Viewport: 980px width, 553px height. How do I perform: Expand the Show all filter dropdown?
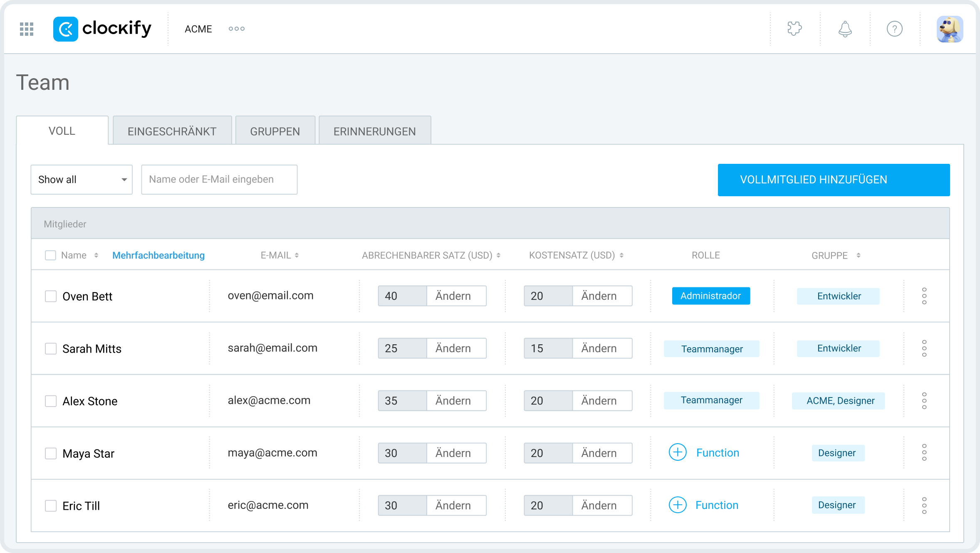(82, 180)
